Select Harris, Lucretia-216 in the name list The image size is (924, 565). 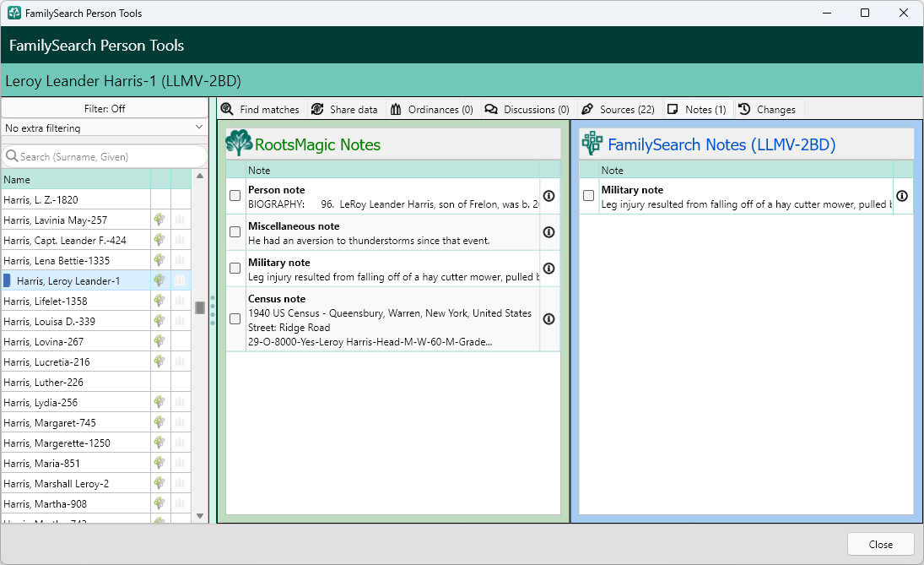click(76, 362)
